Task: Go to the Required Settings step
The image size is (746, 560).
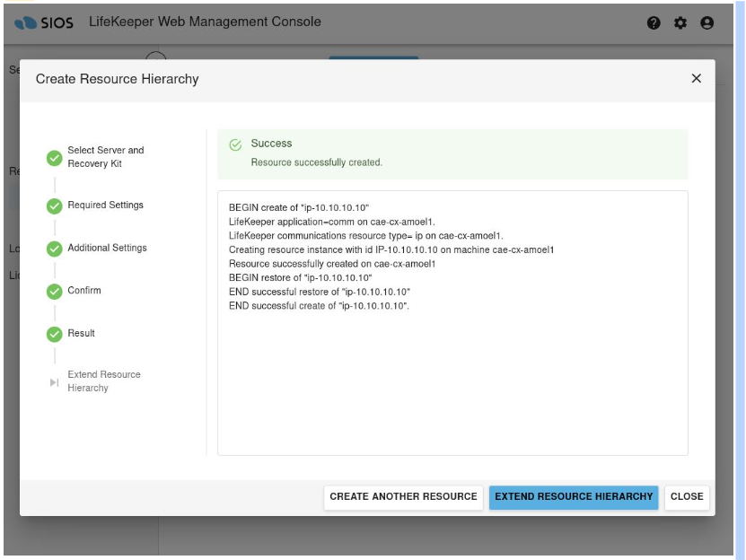Action: (x=105, y=205)
